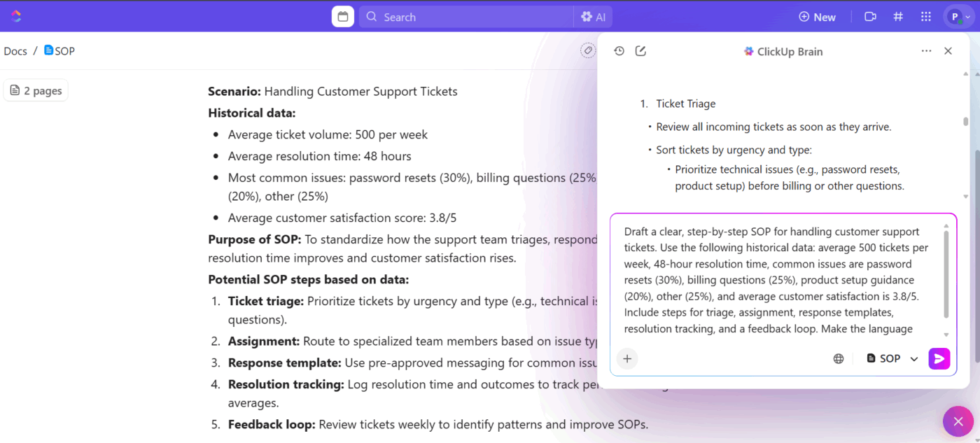
Task: Start a new chat with the compose icon
Action: [x=640, y=50]
